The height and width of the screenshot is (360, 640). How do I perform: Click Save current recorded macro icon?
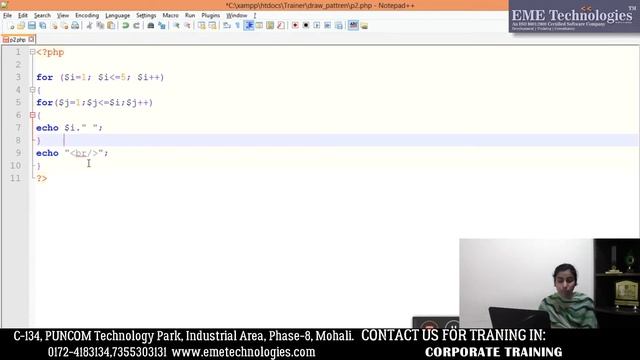(x=338, y=26)
